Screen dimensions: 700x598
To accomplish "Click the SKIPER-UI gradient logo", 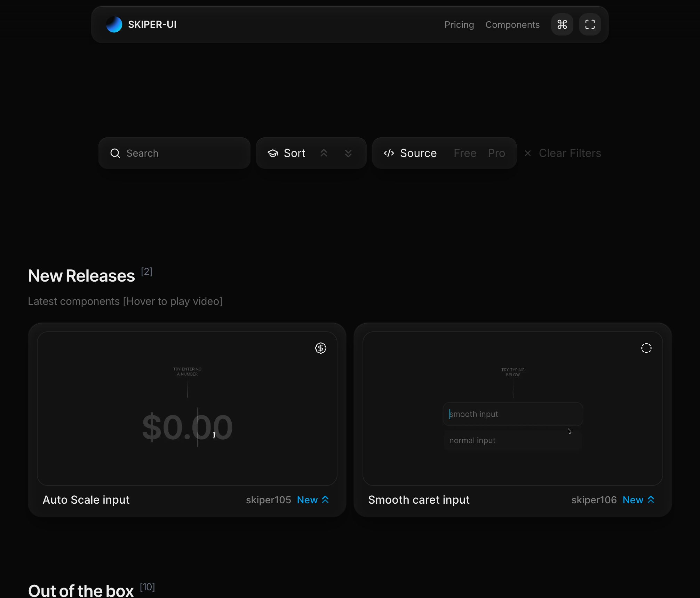I will click(x=114, y=24).
